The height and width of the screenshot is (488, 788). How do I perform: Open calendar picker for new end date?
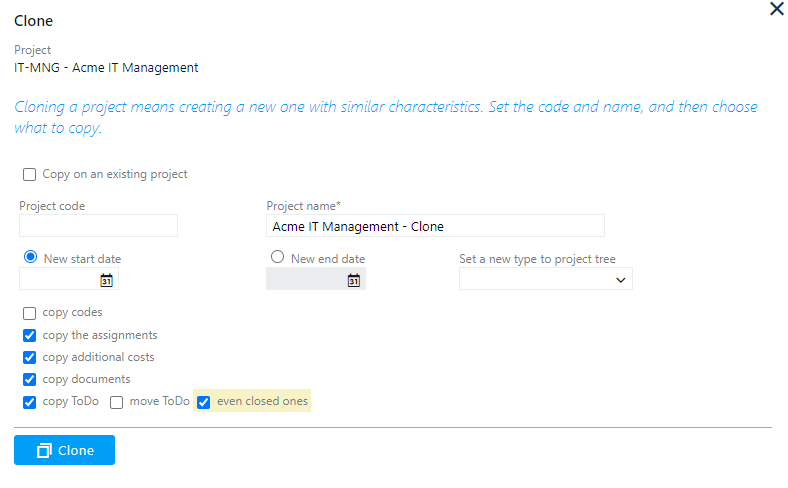pos(353,281)
